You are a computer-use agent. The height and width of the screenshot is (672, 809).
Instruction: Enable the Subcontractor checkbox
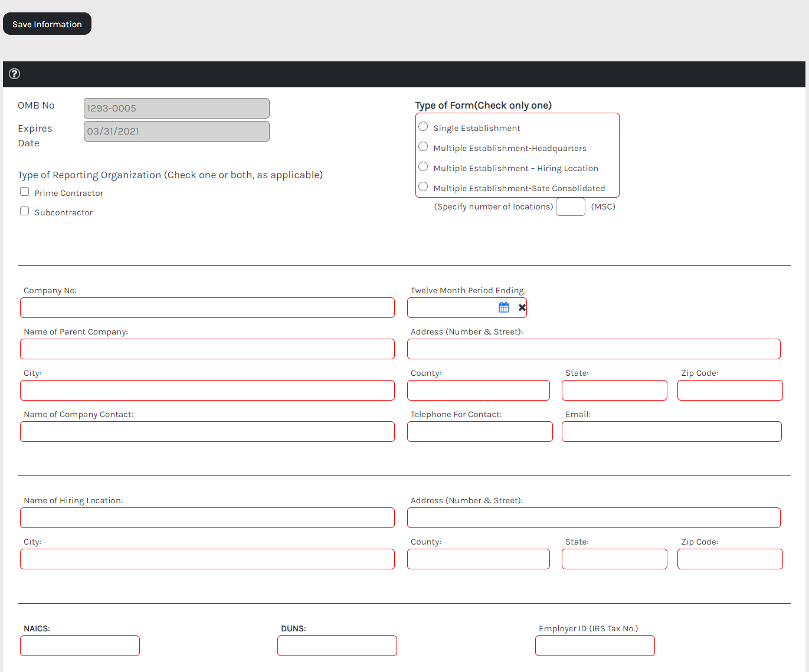coord(25,211)
